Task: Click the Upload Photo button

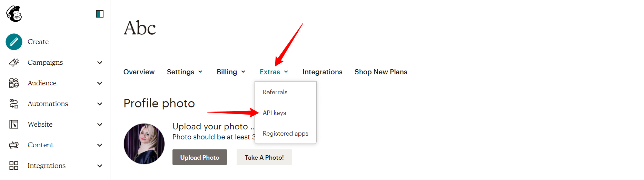Action: 200,157
